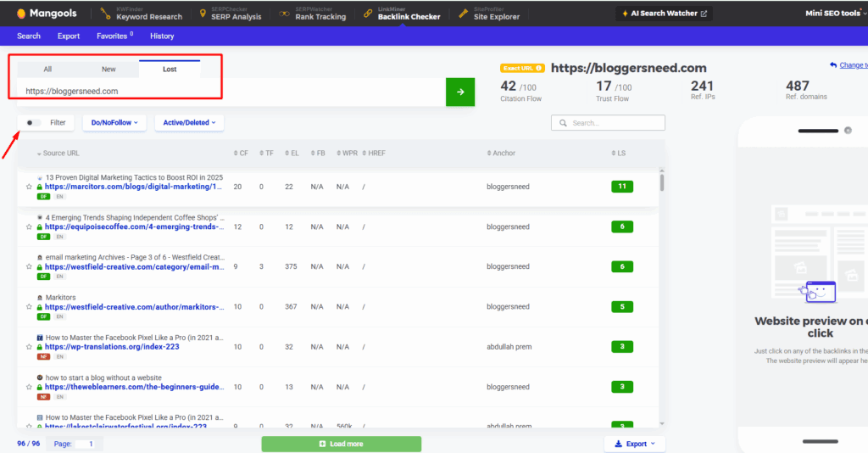The height and width of the screenshot is (453, 868).
Task: Click lock icon on equipoisecoffee row
Action: 39,227
